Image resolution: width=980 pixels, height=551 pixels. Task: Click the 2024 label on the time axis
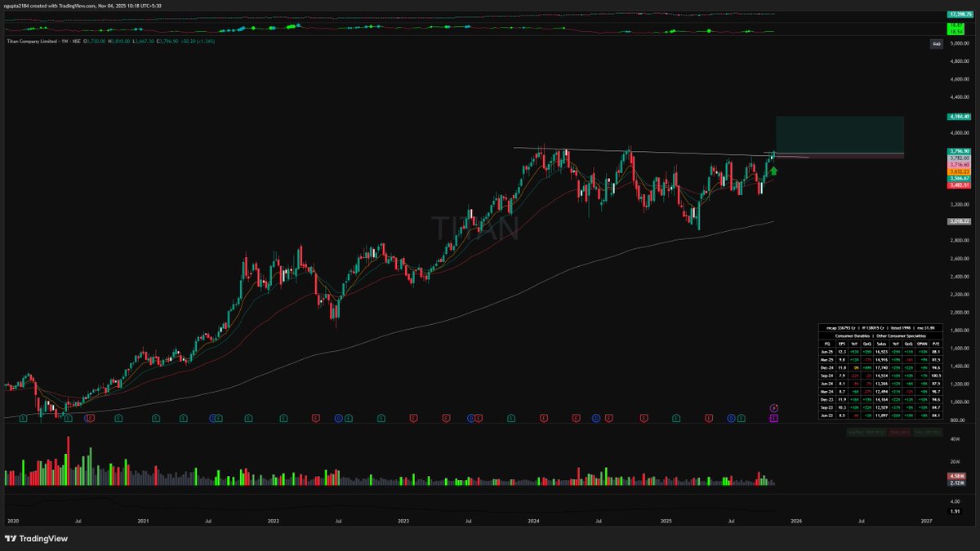[x=534, y=520]
